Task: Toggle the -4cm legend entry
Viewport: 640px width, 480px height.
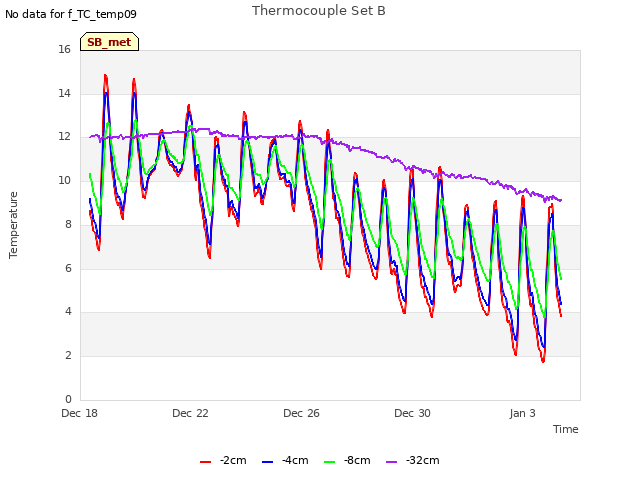Action: tap(285, 460)
